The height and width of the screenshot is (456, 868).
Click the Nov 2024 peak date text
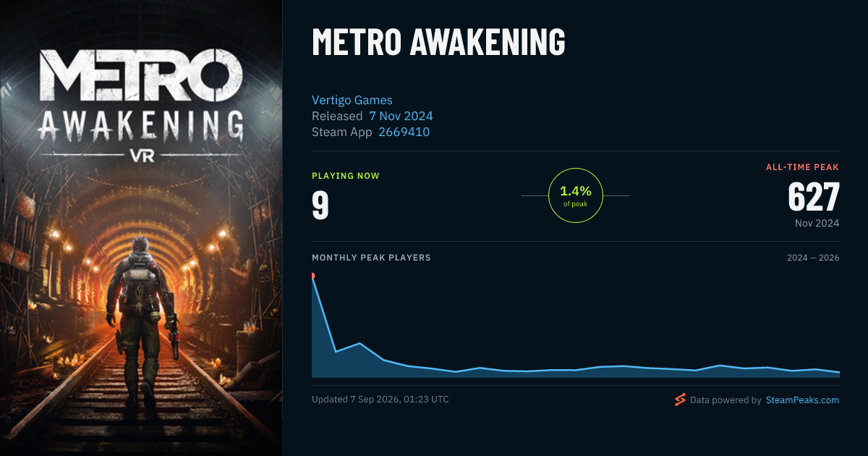pyautogui.click(x=817, y=223)
